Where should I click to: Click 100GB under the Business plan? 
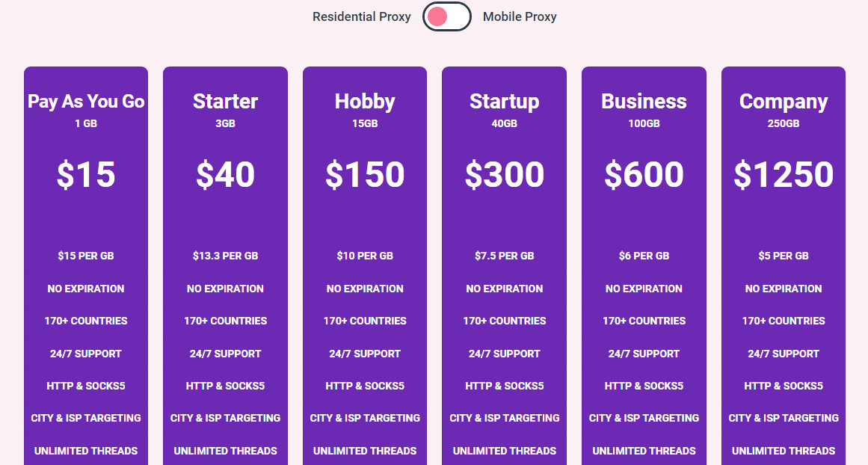click(644, 123)
